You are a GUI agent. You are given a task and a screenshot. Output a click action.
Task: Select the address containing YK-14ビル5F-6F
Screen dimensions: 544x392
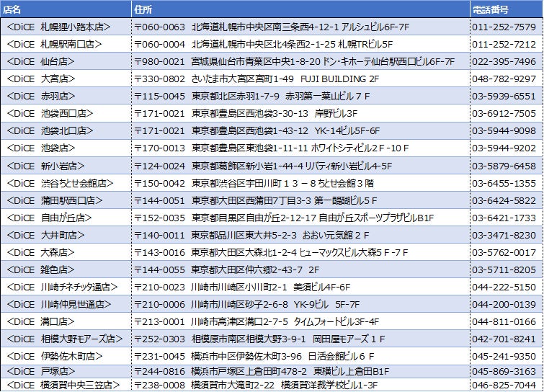tap(300, 130)
